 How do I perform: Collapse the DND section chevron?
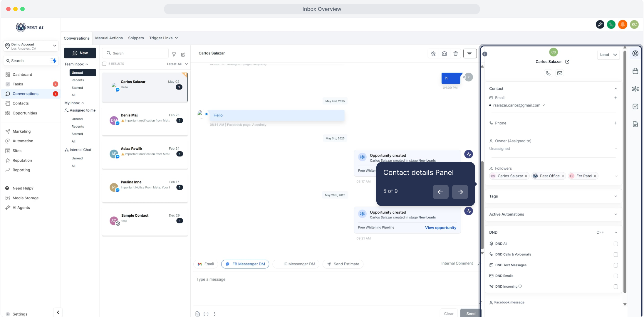click(x=616, y=232)
